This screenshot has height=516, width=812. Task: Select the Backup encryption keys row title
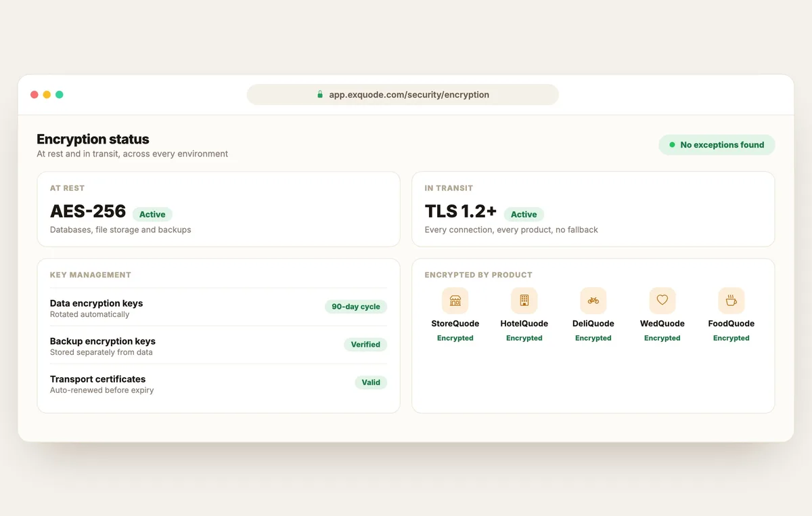coord(103,341)
